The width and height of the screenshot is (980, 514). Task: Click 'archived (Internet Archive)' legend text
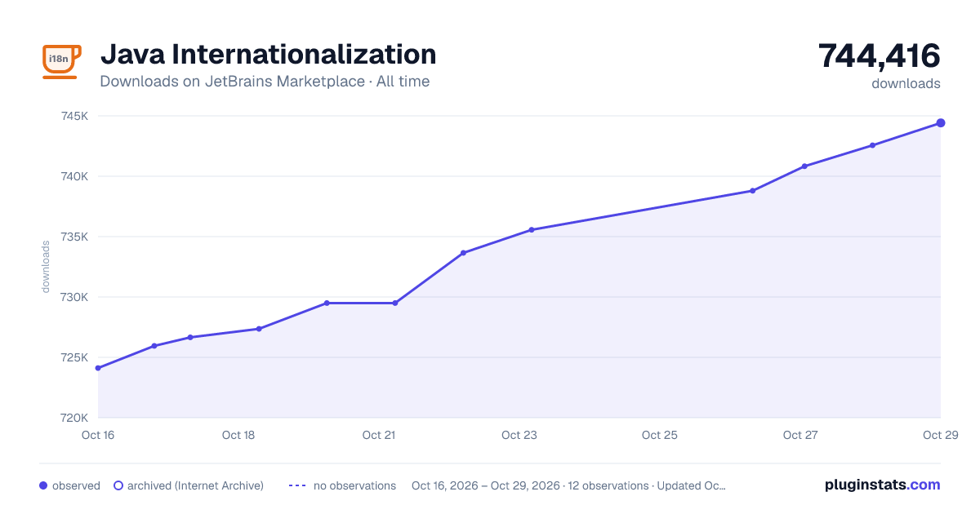click(195, 485)
